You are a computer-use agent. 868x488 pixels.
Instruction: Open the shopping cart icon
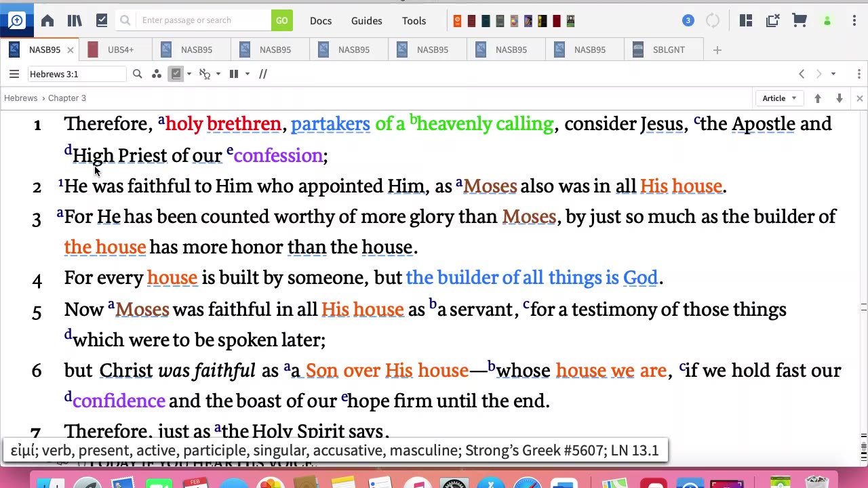(800, 20)
